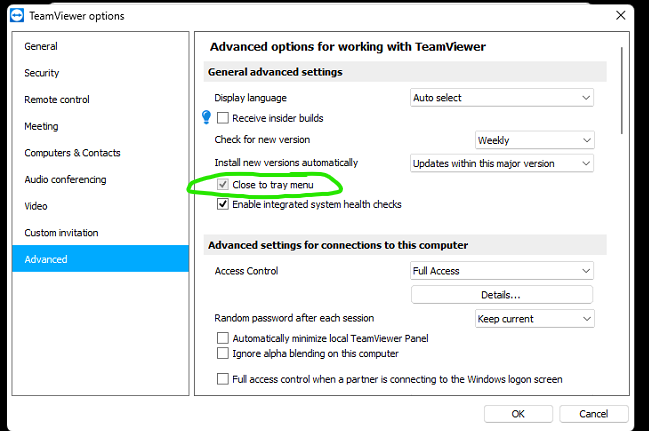Uncheck Enable integrated system health checks
Image resolution: width=649 pixels, height=431 pixels.
(223, 204)
